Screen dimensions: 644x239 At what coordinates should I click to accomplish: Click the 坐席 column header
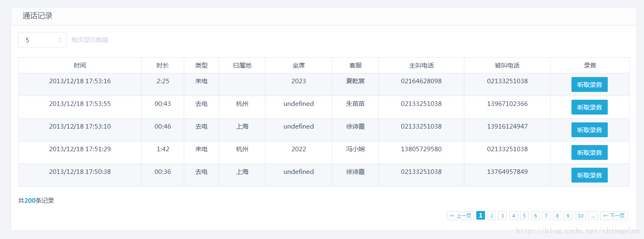(299, 66)
